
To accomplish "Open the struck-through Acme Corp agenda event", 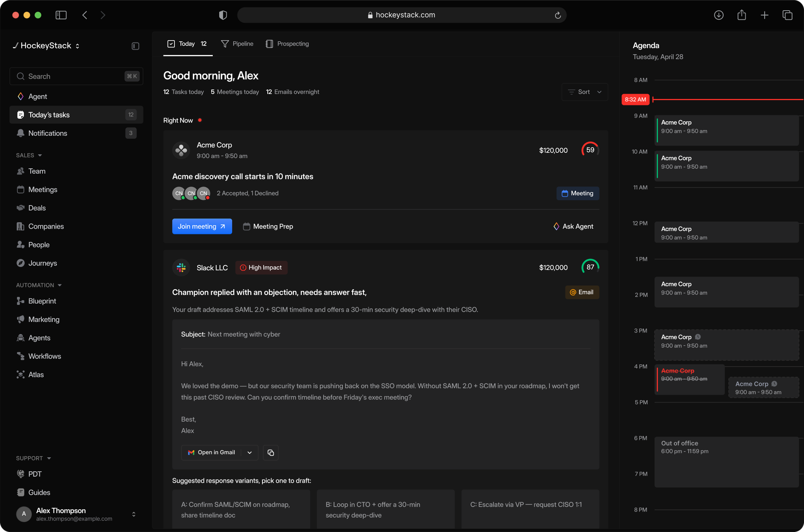I will point(690,380).
